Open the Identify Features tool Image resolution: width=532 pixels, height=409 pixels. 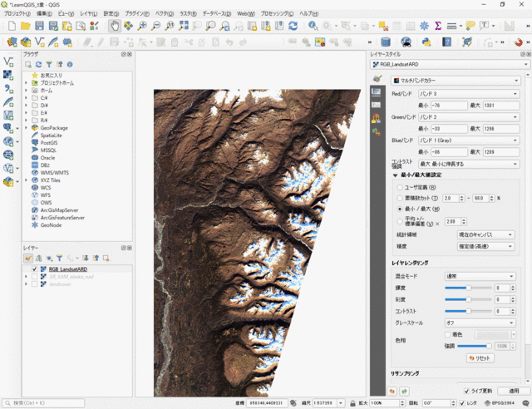[x=313, y=26]
